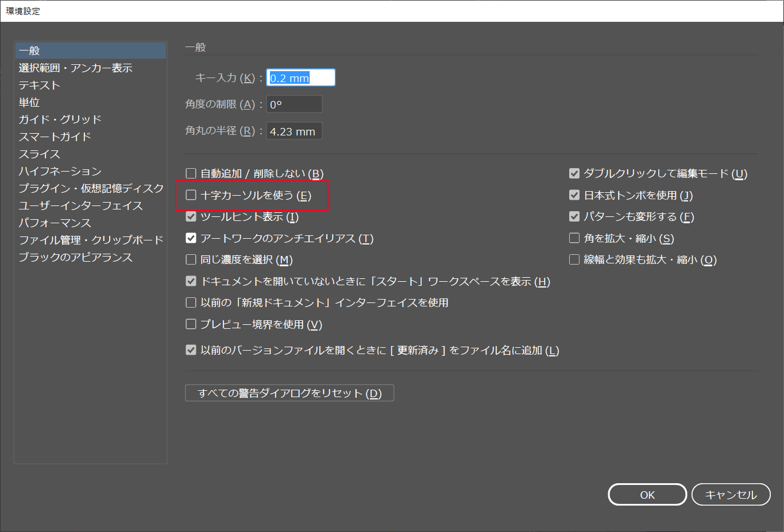Enable 角を拡大・縮小 checkbox
Viewport: 784px width, 532px height.
(x=574, y=238)
